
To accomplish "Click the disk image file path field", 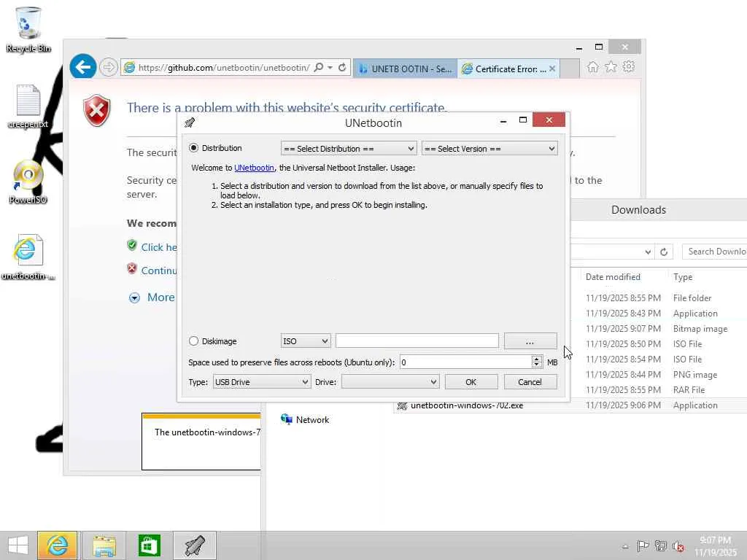I will click(x=417, y=341).
